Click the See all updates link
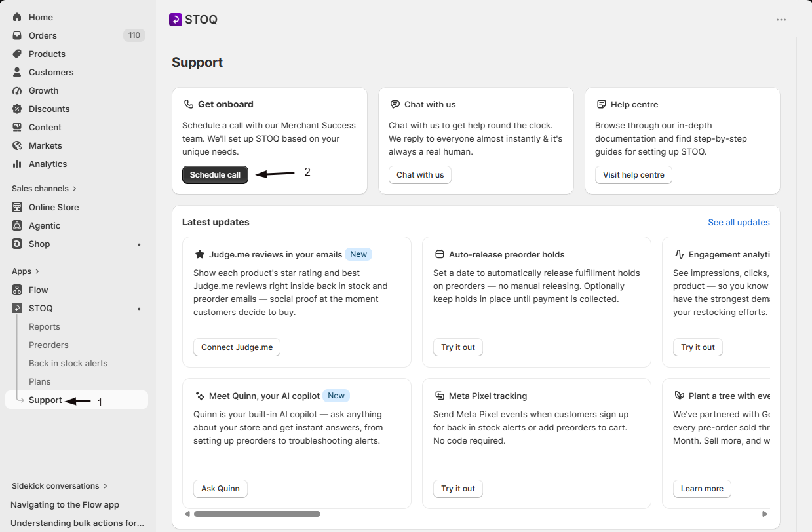This screenshot has width=812, height=532. click(739, 222)
